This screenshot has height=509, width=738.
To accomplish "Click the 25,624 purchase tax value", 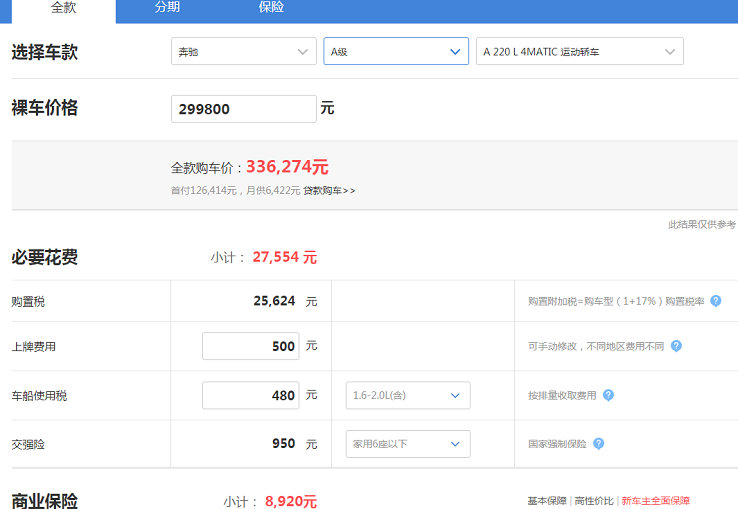I will [274, 301].
